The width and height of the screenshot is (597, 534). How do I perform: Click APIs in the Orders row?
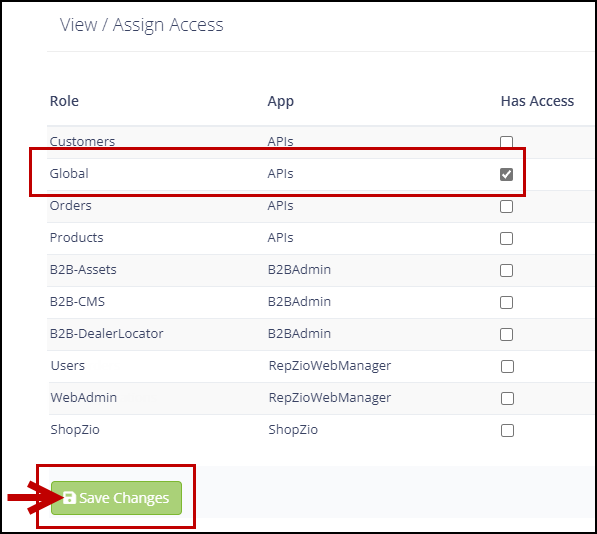(280, 206)
